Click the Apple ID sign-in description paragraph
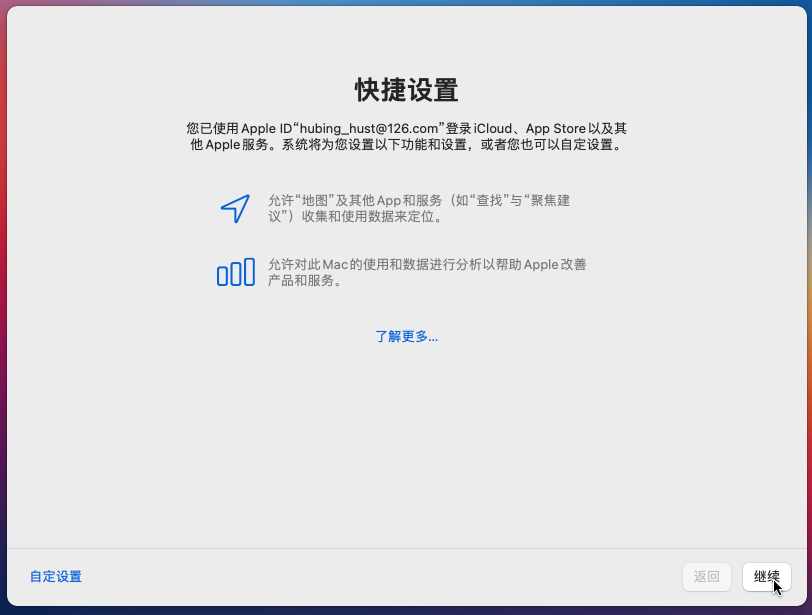812x615 pixels. (407, 137)
